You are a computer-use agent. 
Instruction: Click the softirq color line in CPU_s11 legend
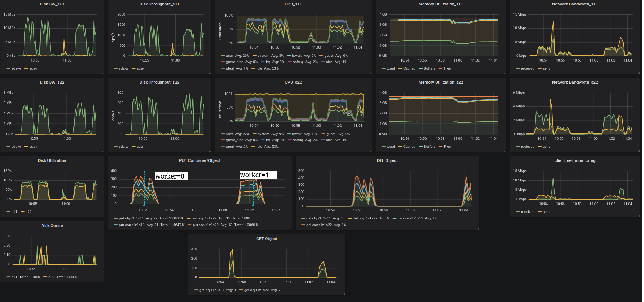[x=289, y=62]
